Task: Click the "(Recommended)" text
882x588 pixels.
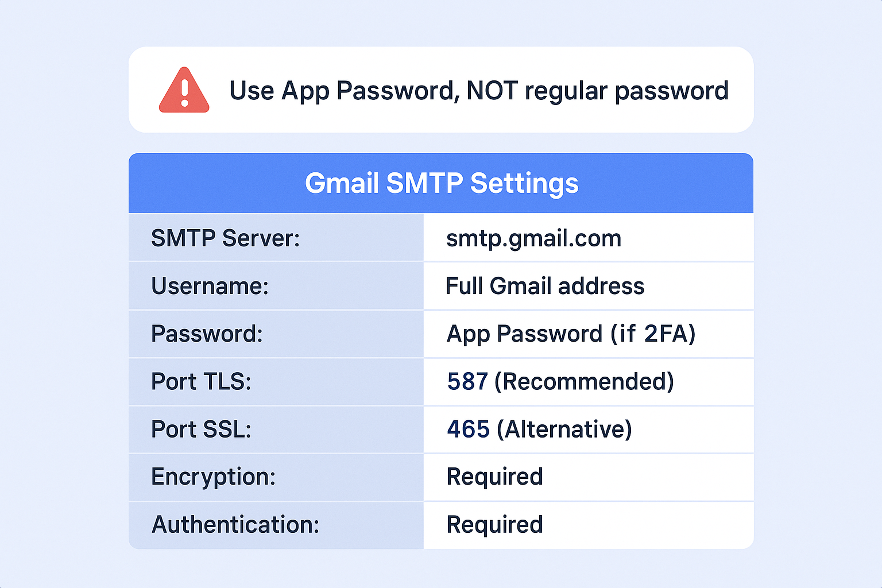Action: tap(584, 381)
